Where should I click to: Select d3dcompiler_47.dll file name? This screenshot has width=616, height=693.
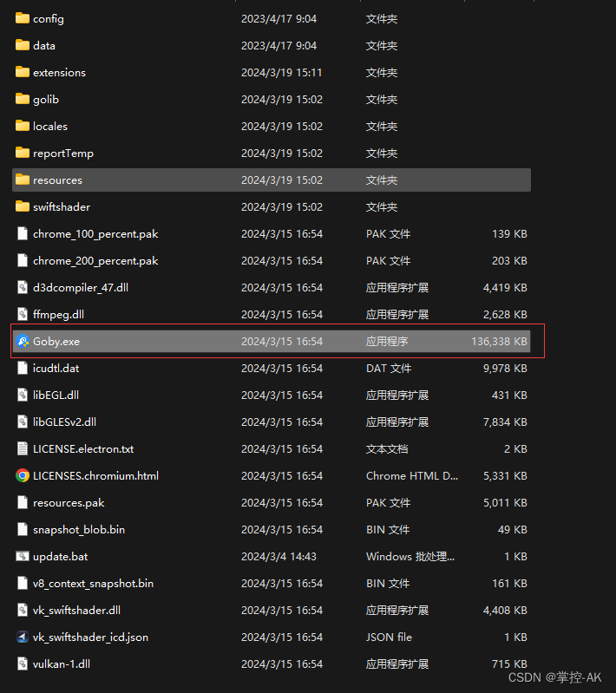81,288
